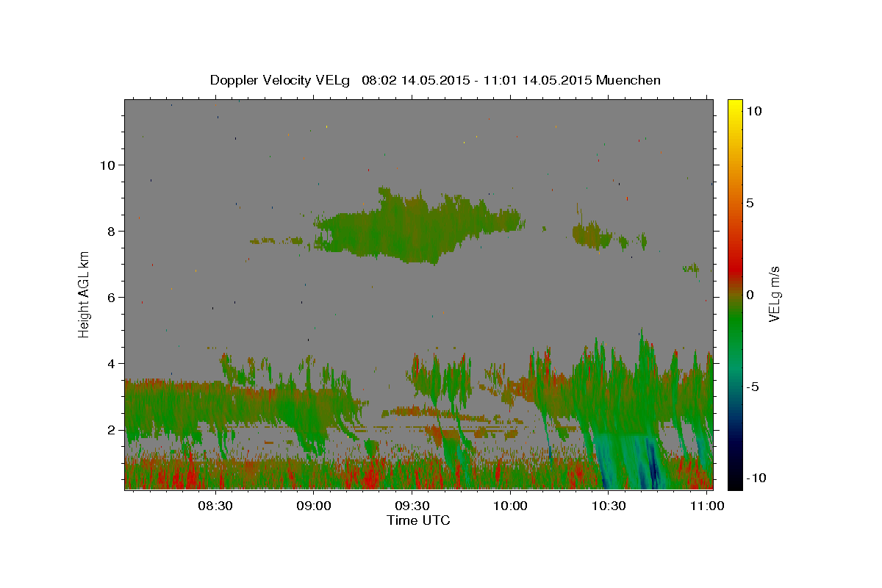
Task: Click the small cloud patch at 8 km near 10:25
Action: coord(592,235)
